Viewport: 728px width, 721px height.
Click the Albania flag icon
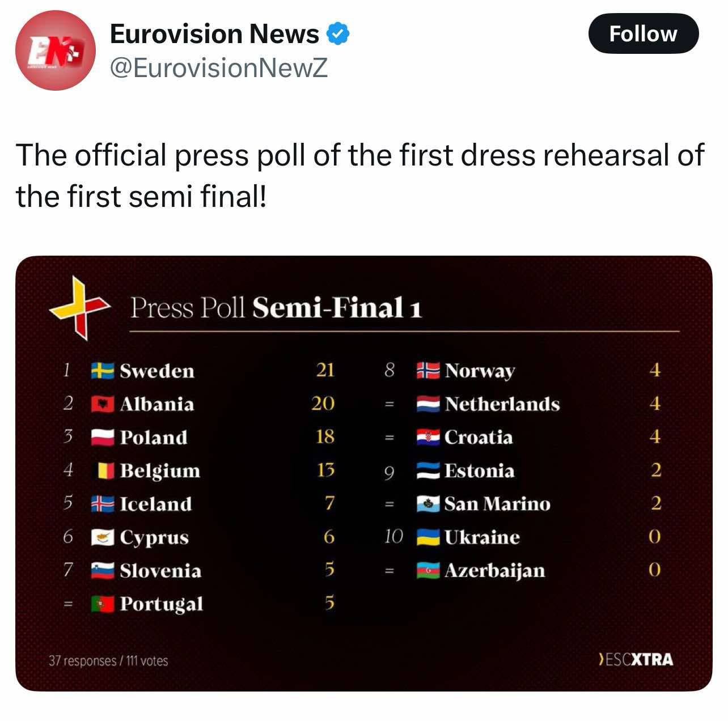click(x=103, y=404)
